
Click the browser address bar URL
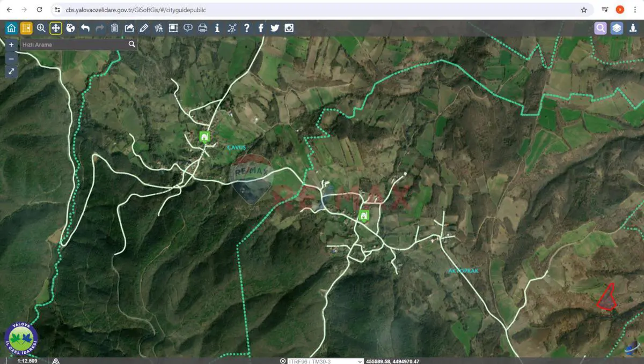[136, 10]
